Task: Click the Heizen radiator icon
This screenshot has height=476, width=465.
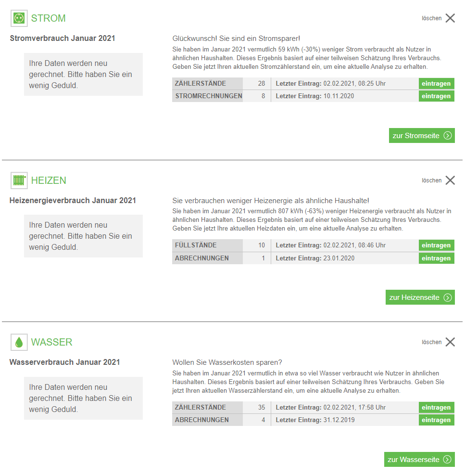Action: coord(19,180)
